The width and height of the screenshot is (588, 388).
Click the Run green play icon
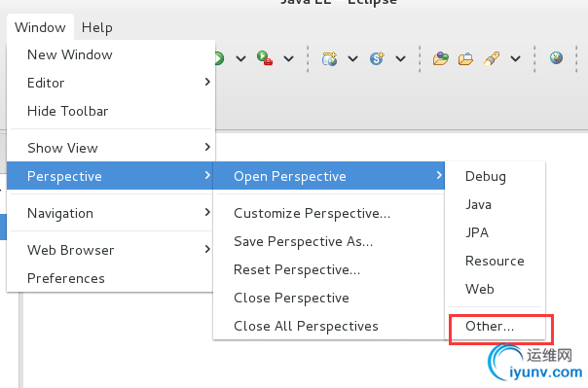pos(219,58)
